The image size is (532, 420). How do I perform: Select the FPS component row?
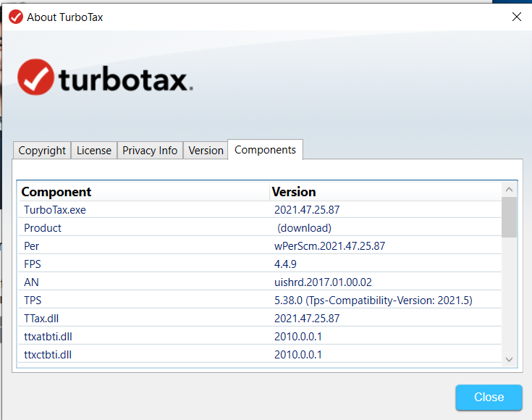[x=260, y=264]
